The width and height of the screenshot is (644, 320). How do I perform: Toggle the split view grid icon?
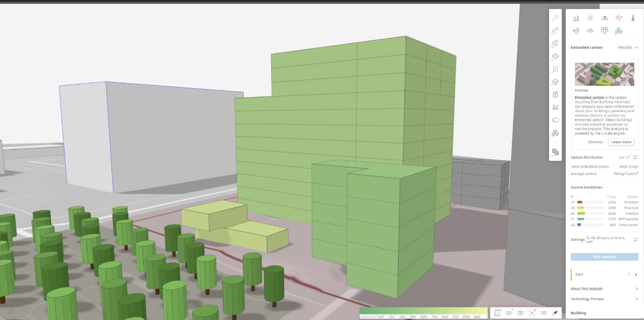[497, 313]
